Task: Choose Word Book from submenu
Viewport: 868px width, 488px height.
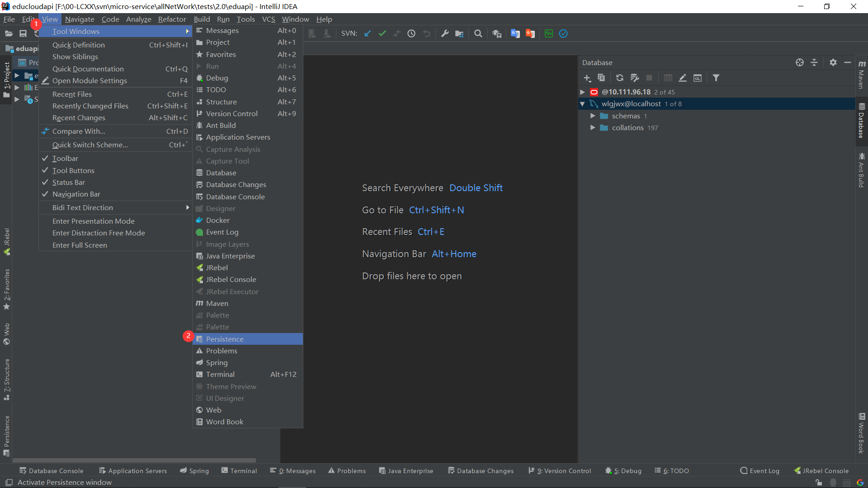Action: tap(248, 422)
